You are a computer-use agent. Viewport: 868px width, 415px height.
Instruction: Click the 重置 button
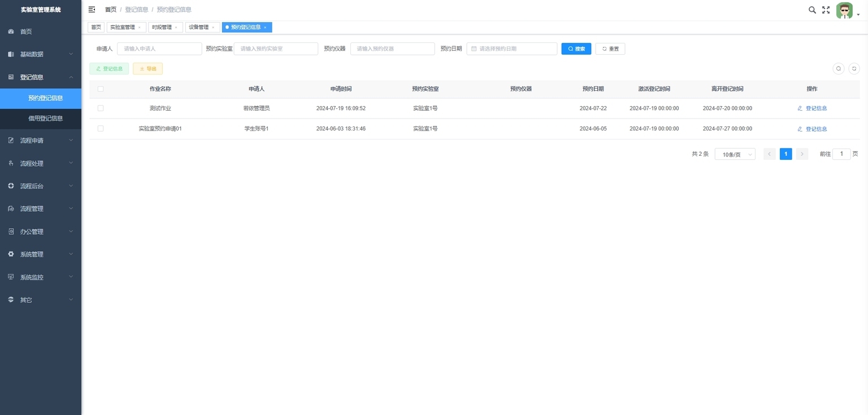(x=610, y=49)
